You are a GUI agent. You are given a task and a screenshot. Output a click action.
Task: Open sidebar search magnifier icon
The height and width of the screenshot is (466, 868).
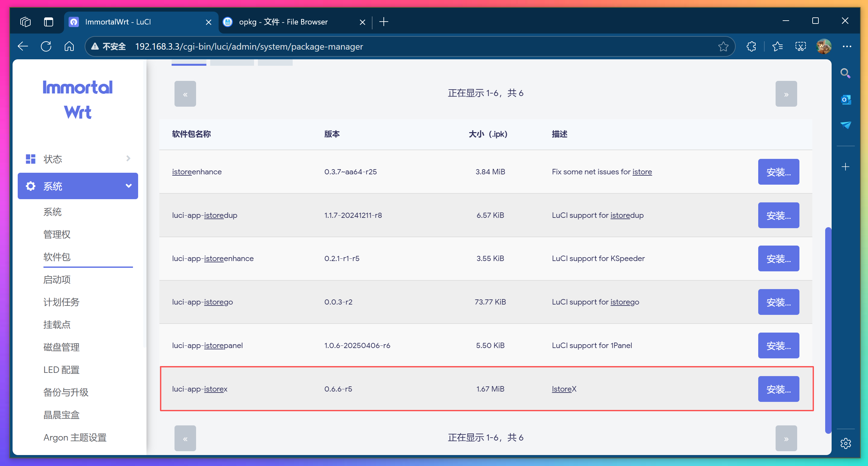click(x=845, y=73)
